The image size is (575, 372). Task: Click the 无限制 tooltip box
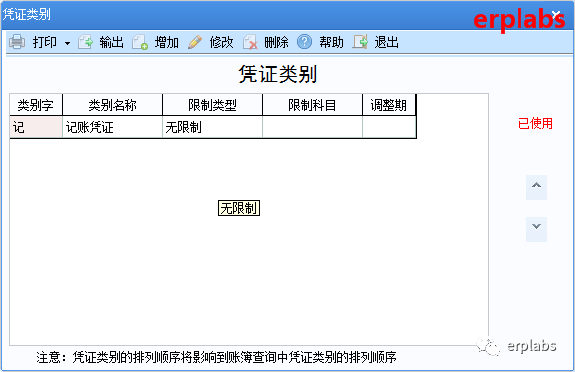click(239, 208)
